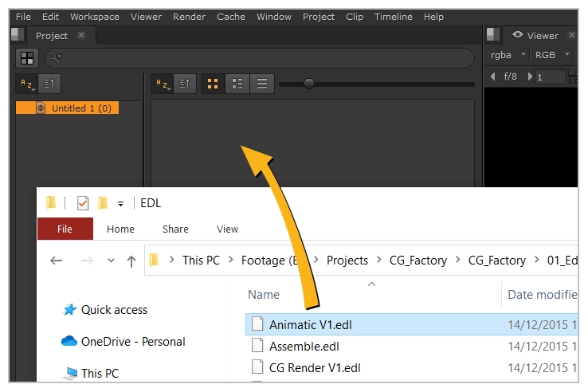
Task: Open Explorer recent locations dropdown arrow
Action: (111, 261)
